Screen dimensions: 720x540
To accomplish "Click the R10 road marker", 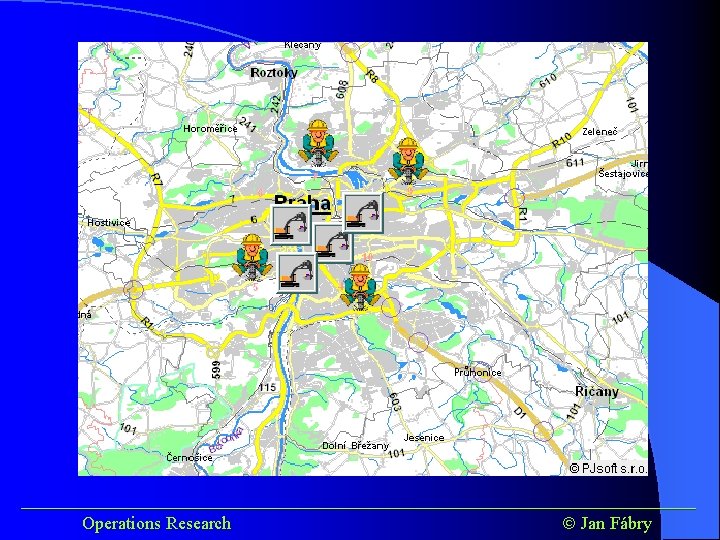I will tap(562, 140).
